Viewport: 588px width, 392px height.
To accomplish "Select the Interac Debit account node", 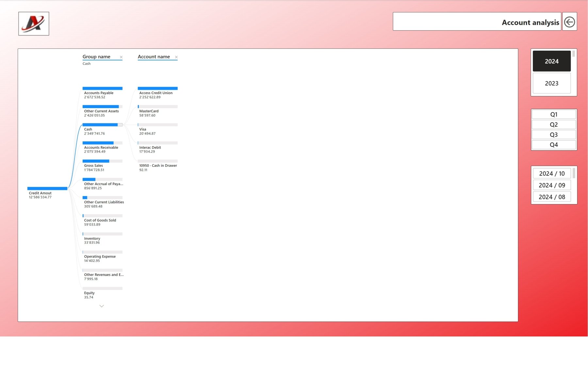I will coord(158,147).
